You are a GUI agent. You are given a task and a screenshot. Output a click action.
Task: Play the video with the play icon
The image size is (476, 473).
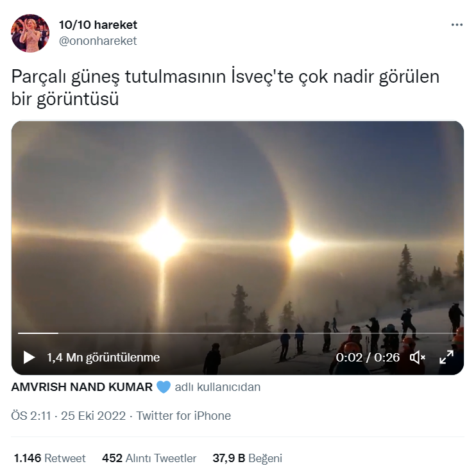29,357
